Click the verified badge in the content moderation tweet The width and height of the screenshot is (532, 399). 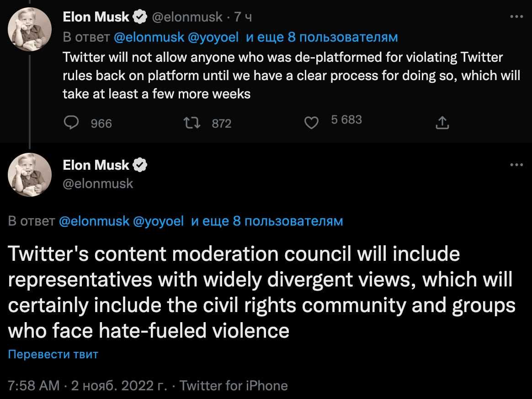tap(139, 165)
